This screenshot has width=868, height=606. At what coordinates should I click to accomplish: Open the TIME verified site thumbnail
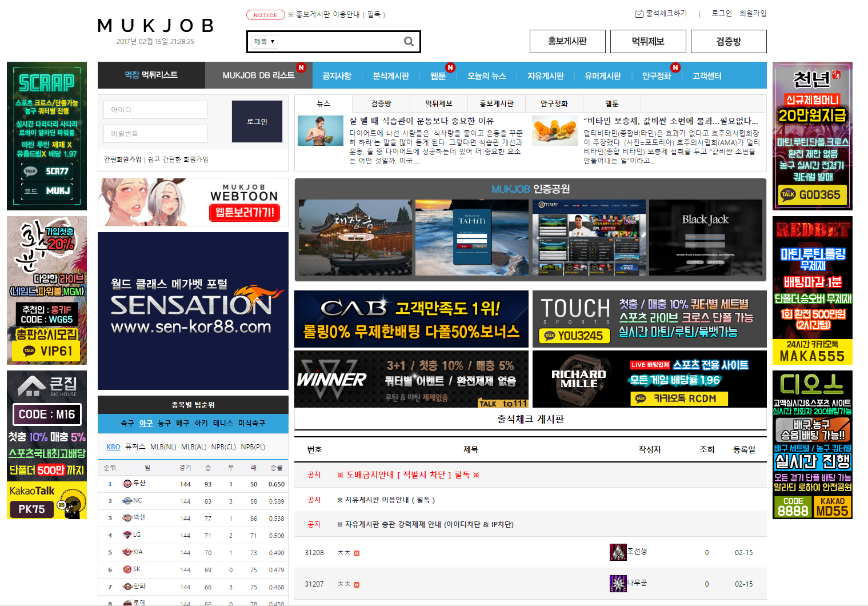coord(589,237)
